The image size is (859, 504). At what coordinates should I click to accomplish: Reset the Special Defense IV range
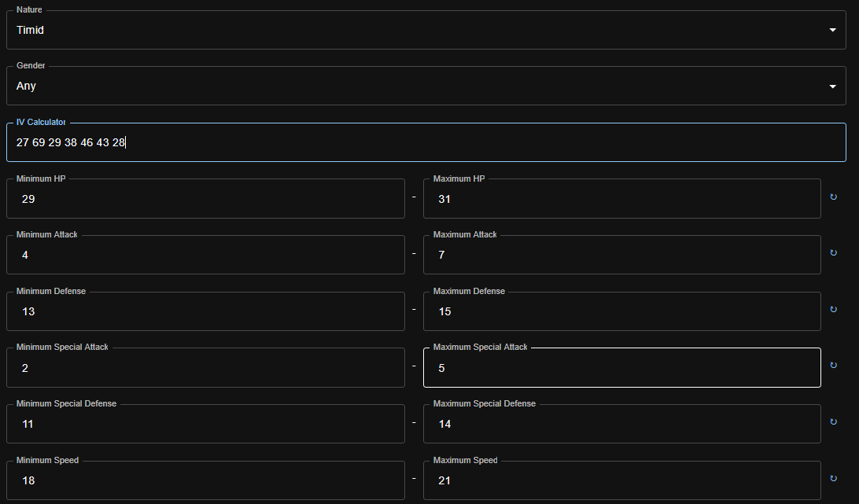pos(834,422)
